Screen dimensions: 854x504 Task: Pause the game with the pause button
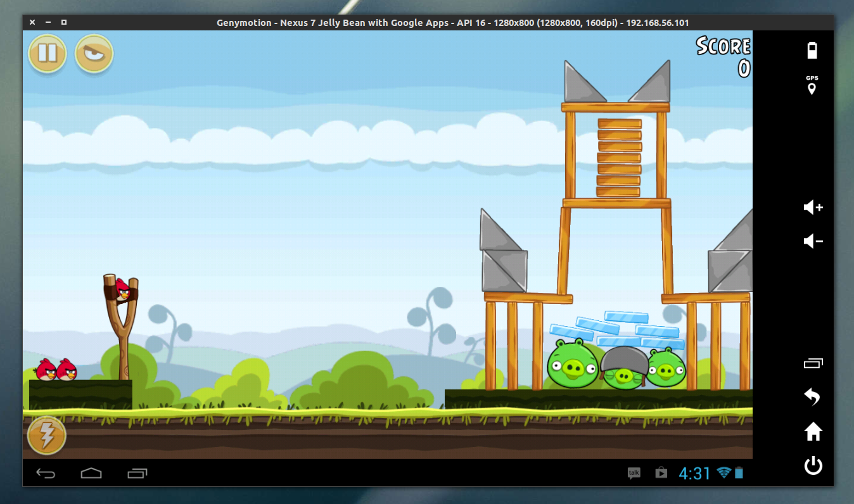(x=48, y=53)
